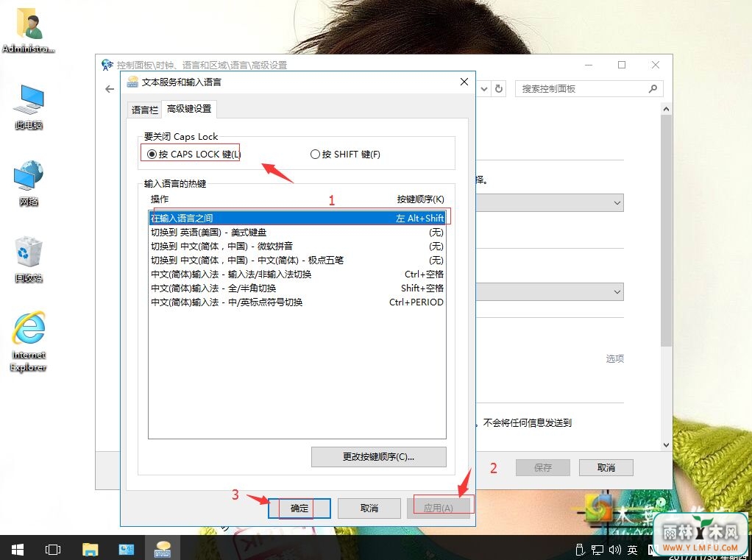752x560 pixels.
Task: Click the 操作 column header
Action: pyautogui.click(x=160, y=199)
